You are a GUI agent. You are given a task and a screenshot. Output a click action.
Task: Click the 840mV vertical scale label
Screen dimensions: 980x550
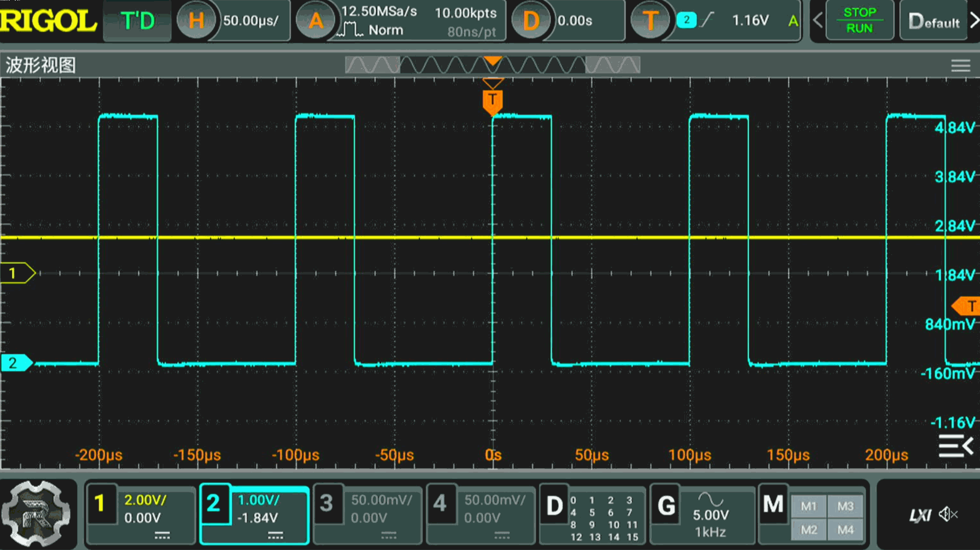click(x=950, y=324)
